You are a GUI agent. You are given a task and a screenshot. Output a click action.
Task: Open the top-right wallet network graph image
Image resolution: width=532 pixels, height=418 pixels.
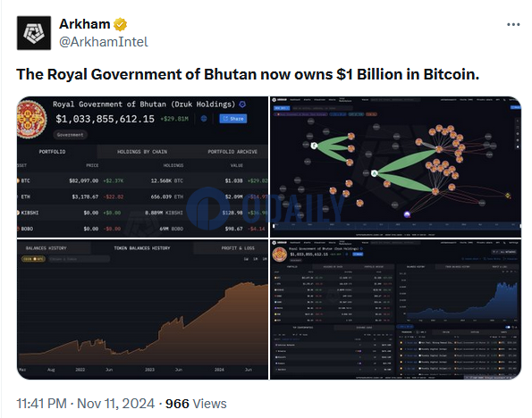[x=395, y=167]
